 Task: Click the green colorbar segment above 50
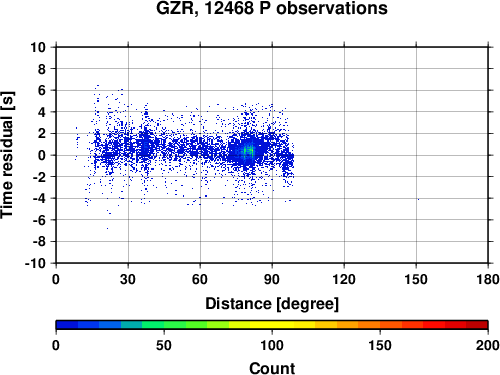tap(164, 325)
